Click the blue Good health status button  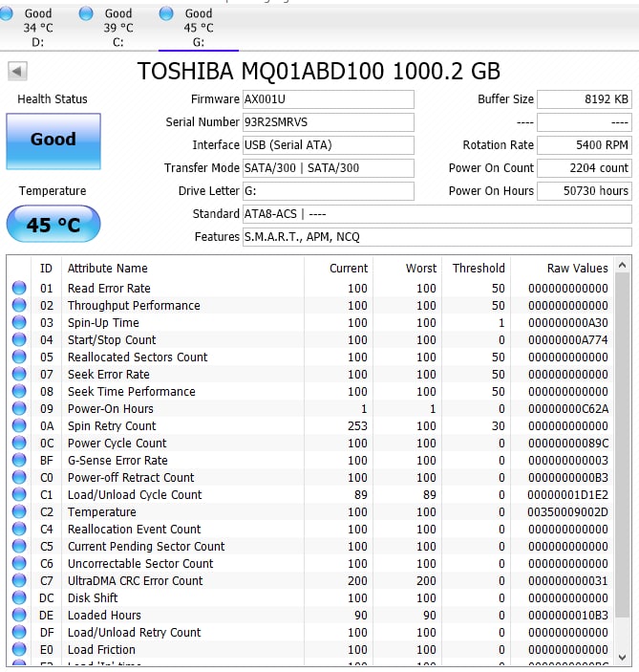[53, 141]
